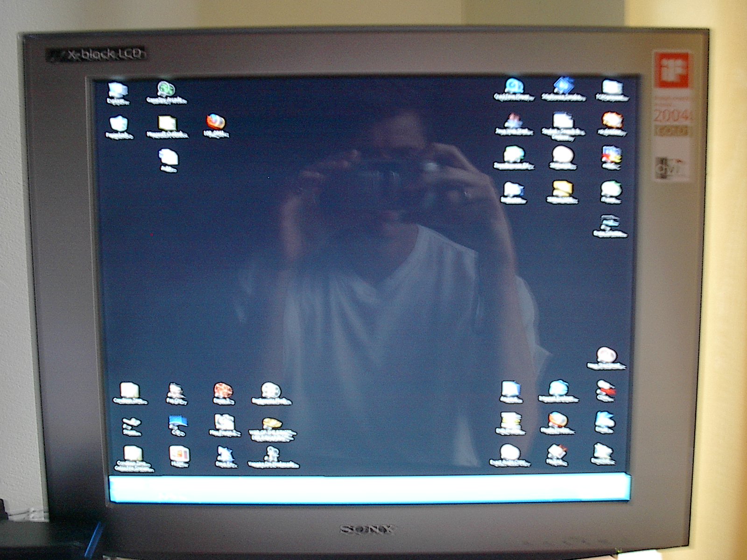
Task: Select the lone white icon below yellow folder
Action: tap(168, 157)
